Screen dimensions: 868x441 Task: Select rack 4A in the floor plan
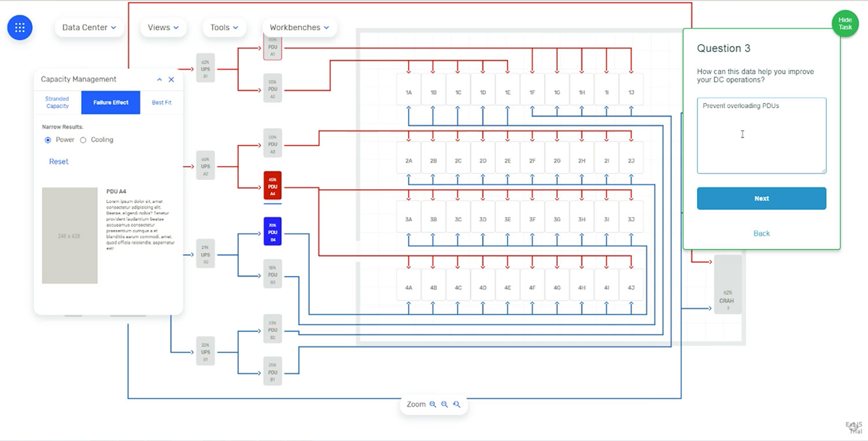[409, 285]
